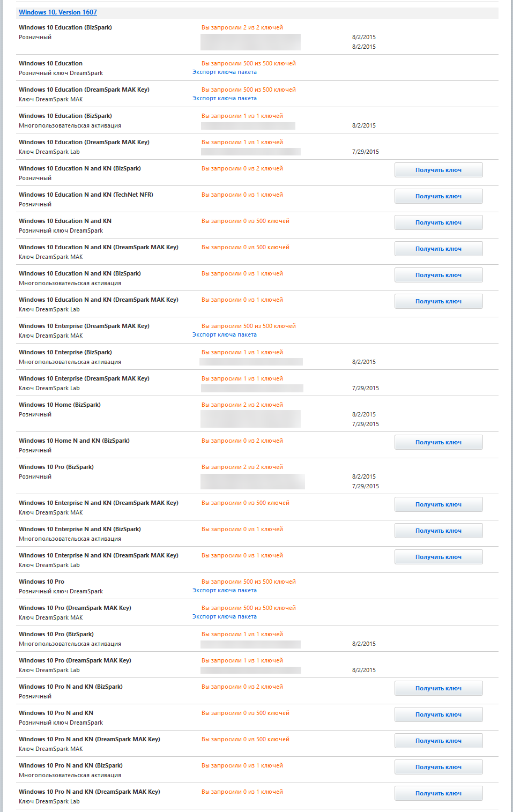Viewport: 513px width, 812px height.
Task: Open the Windows 10, Version 1607 link
Action: [58, 12]
